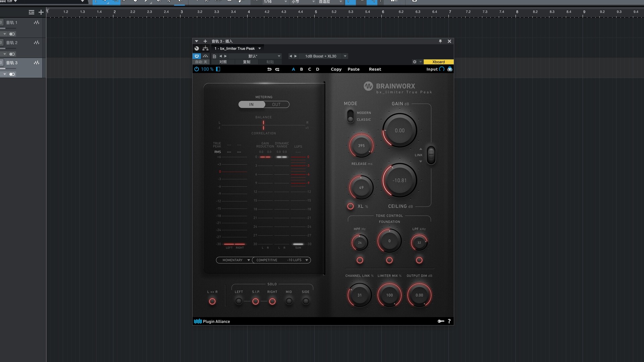
Task: Set metering to IN
Action: point(252,105)
